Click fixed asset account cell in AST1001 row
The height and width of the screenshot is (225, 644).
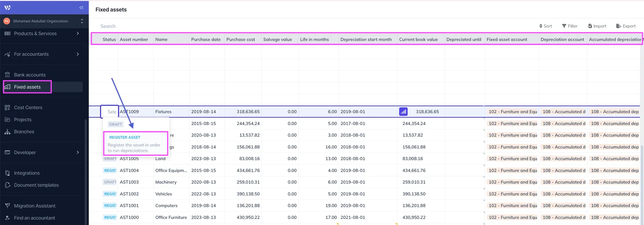click(512, 206)
